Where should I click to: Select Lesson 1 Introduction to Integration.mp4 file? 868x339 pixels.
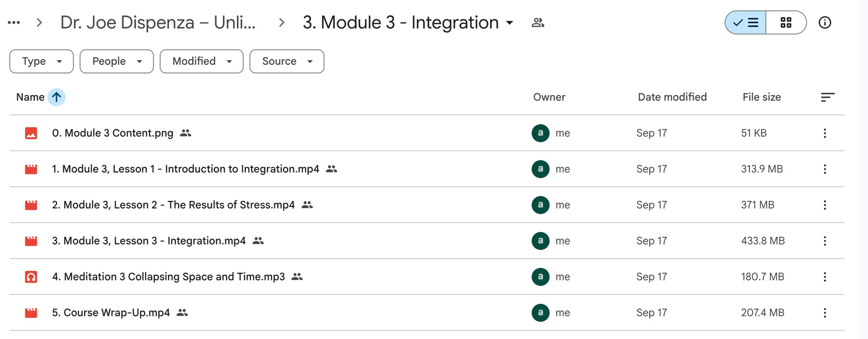(186, 169)
